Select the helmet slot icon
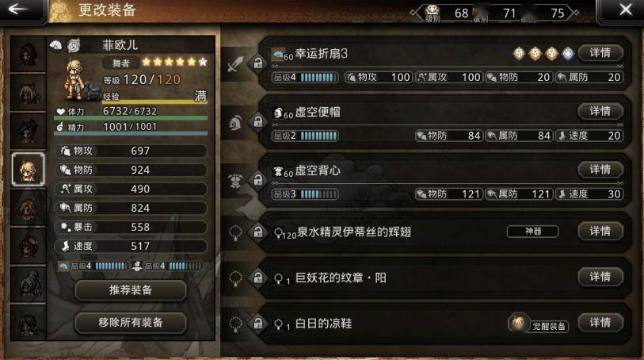Image resolution: width=644 pixels, height=360 pixels. click(236, 122)
